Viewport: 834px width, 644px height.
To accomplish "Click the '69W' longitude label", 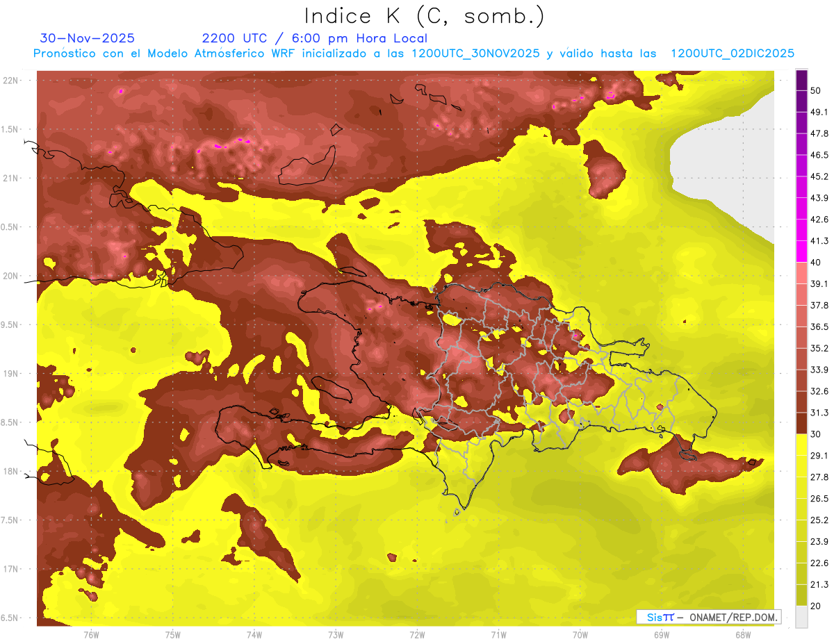I will [662, 635].
